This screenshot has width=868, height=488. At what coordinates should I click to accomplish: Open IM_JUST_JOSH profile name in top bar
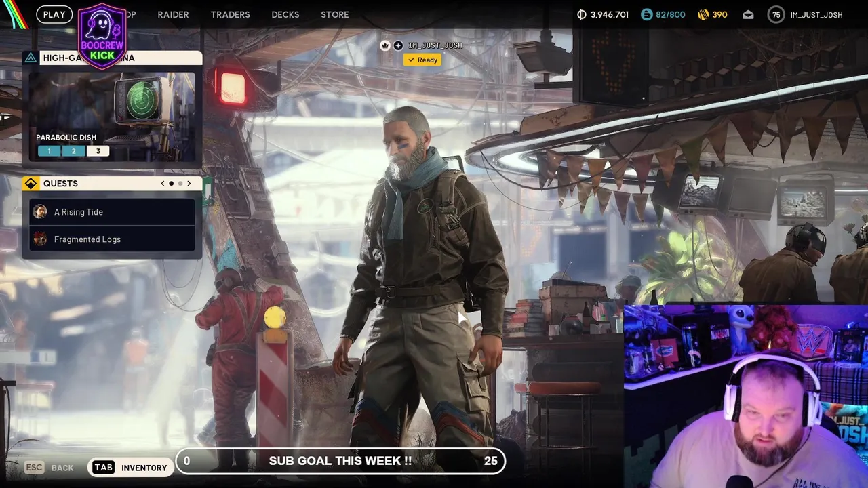pos(816,15)
